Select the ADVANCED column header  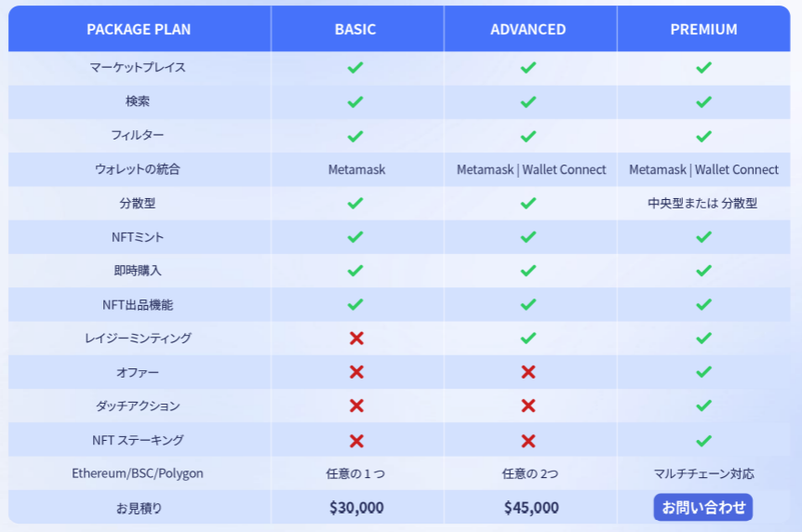tap(528, 29)
